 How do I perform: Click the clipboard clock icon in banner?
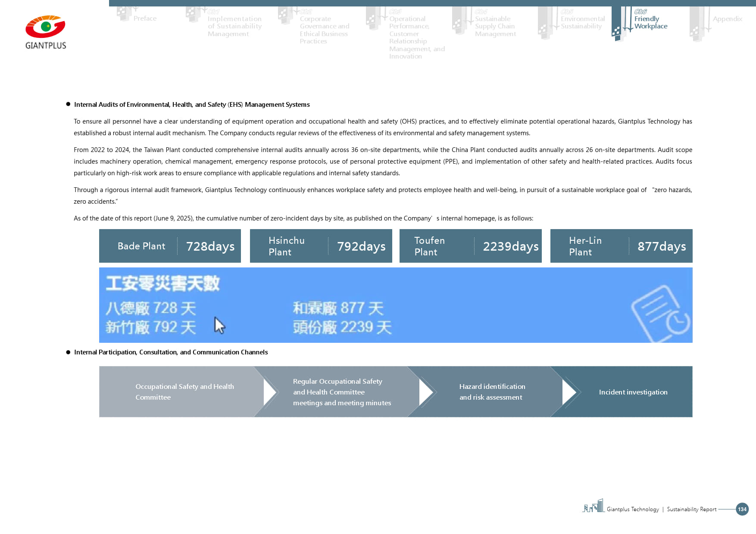(659, 314)
